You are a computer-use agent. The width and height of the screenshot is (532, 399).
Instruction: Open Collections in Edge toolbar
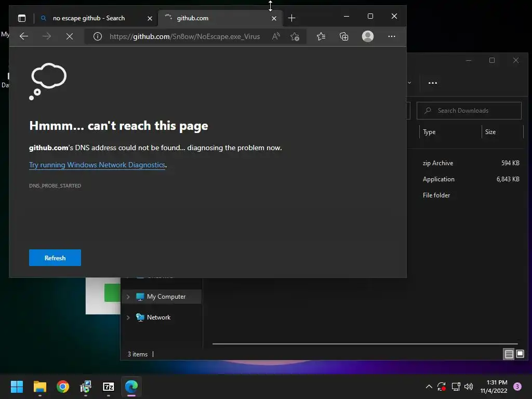point(344,36)
